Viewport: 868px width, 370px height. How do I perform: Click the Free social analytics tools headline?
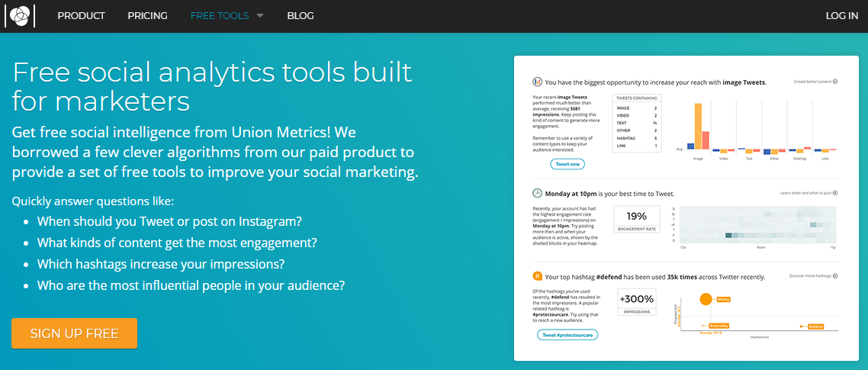212,87
